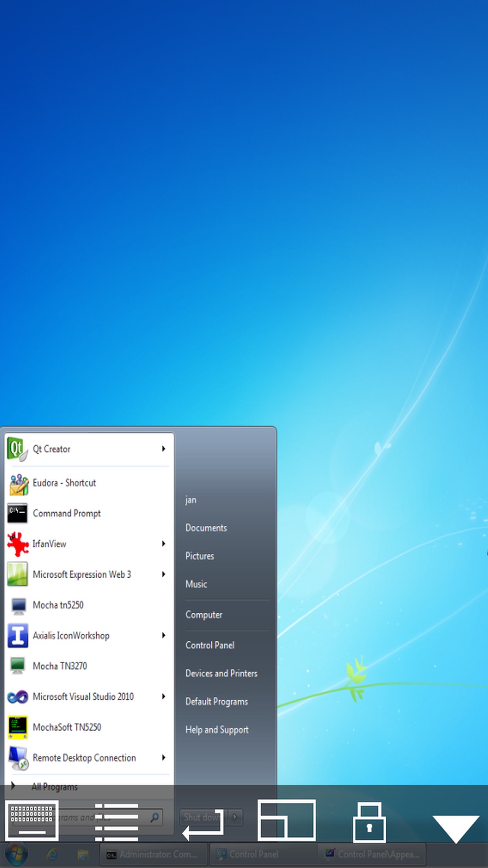Open Windows Explorer folder taskbar icon
The width and height of the screenshot is (488, 868).
pos(83,854)
